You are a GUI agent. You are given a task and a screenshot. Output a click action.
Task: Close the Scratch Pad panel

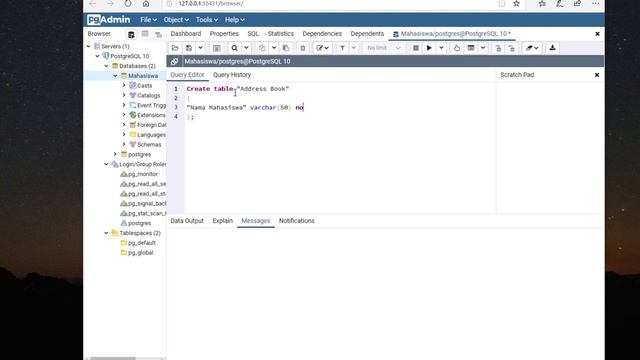tap(597, 75)
